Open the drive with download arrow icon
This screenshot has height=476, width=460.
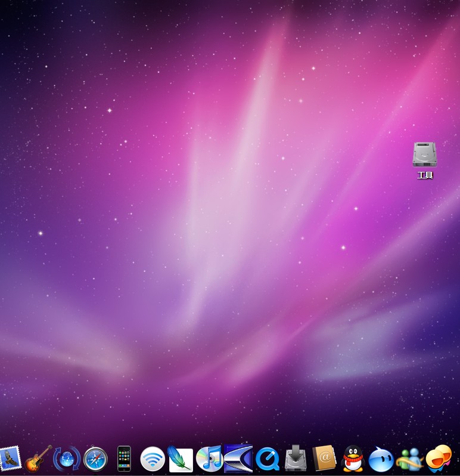296,458
